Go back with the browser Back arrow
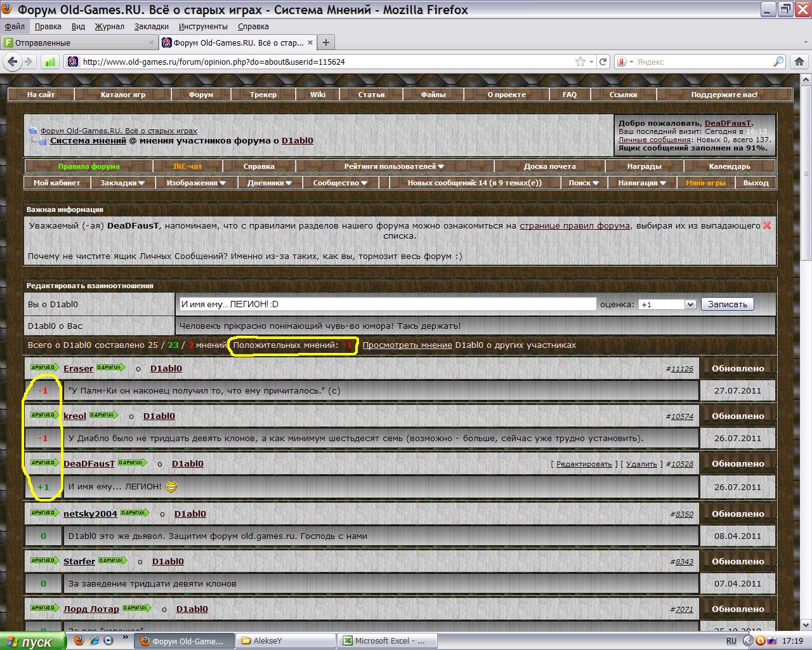Viewport: 812px width, 650px height. (x=12, y=62)
